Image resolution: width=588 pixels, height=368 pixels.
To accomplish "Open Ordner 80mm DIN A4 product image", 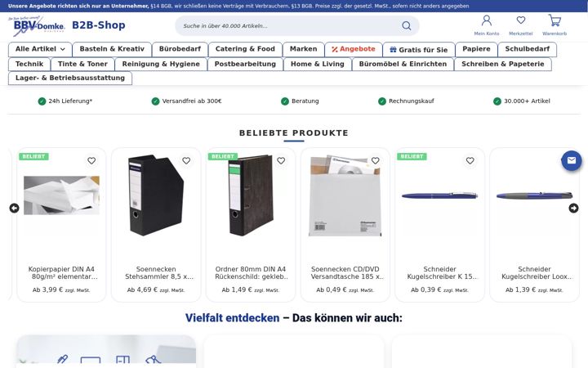I will [251, 195].
